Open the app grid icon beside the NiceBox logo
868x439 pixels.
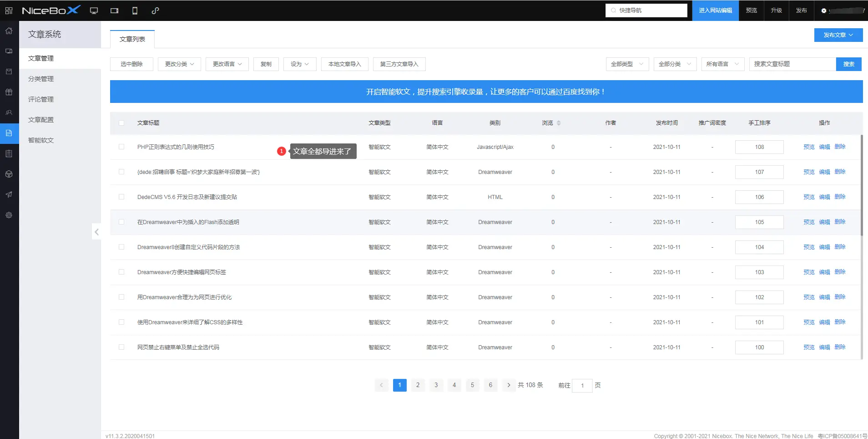pos(9,10)
